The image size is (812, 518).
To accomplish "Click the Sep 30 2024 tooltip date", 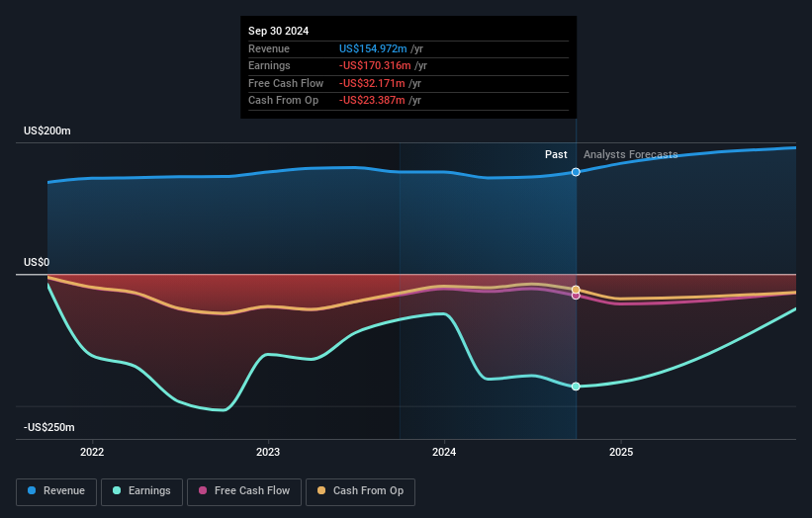I will [x=278, y=31].
